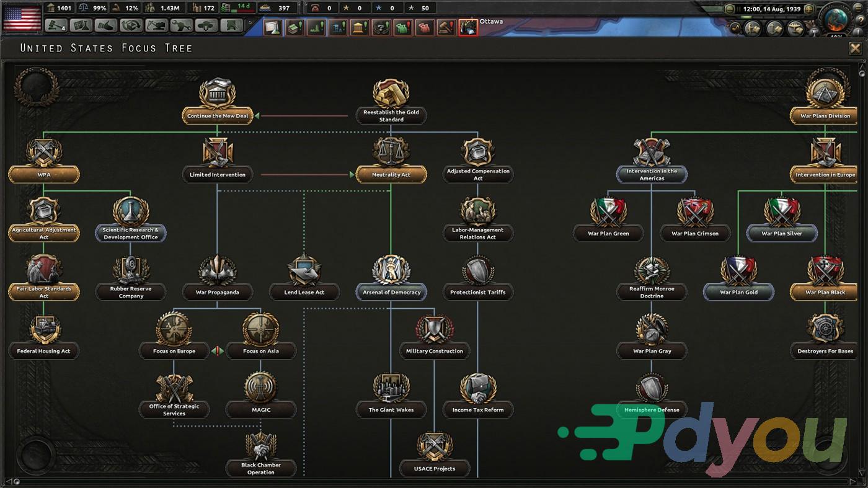
Task: Open the Construction crane tab
Action: click(157, 26)
